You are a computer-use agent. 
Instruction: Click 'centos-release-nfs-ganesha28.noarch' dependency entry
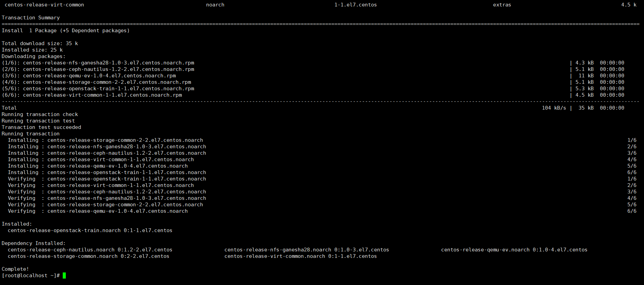pos(307,250)
